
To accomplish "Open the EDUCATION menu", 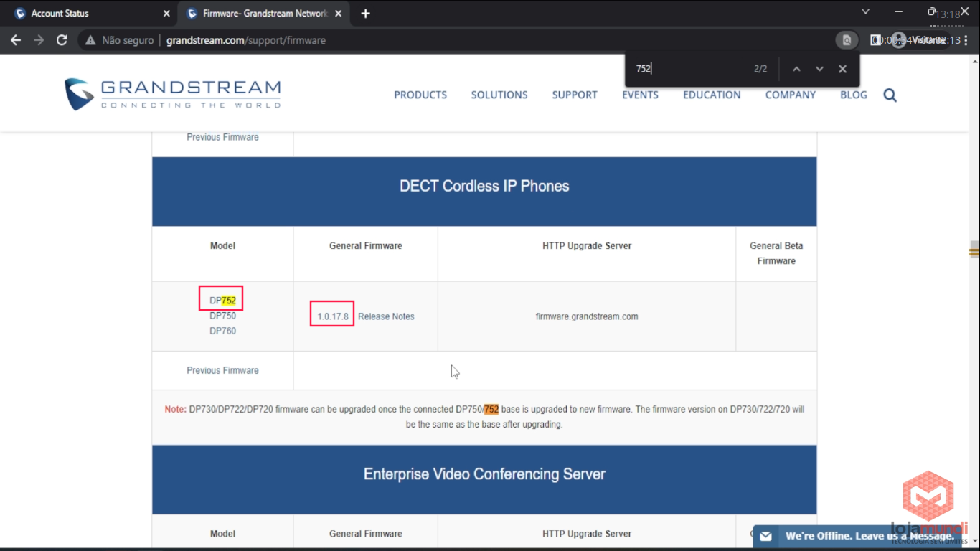I will coord(712,95).
